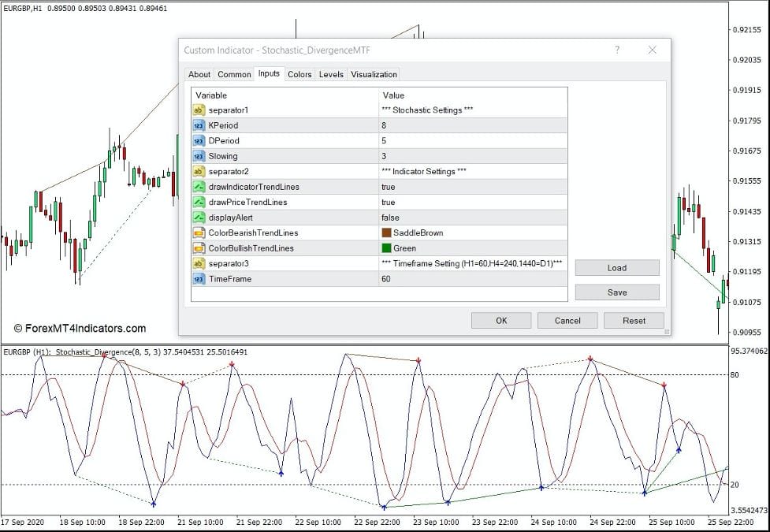This screenshot has height=532, width=770.
Task: Click the 'ab' icon next to separator3
Action: coord(199,263)
